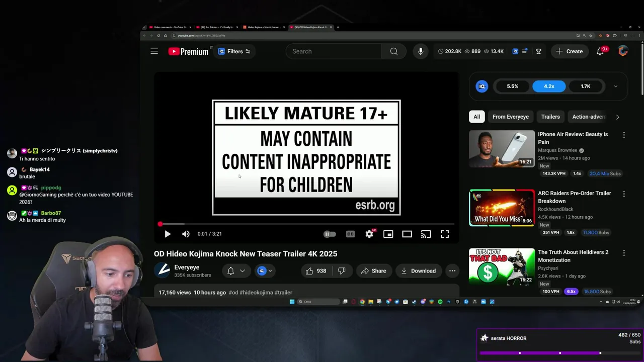Click the #trailer hashtag
Image resolution: width=644 pixels, height=362 pixels.
[x=283, y=293]
